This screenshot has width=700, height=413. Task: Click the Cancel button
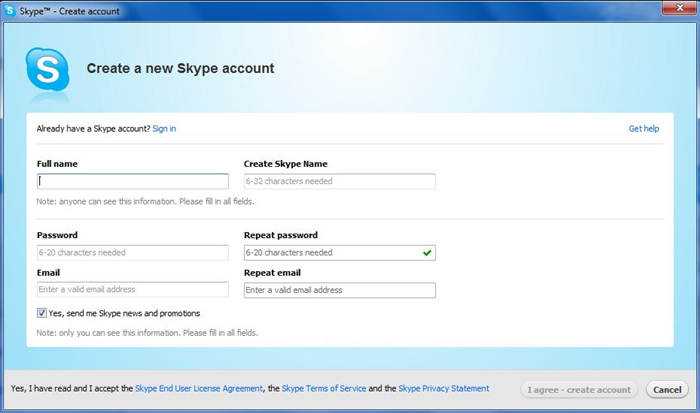pyautogui.click(x=667, y=390)
